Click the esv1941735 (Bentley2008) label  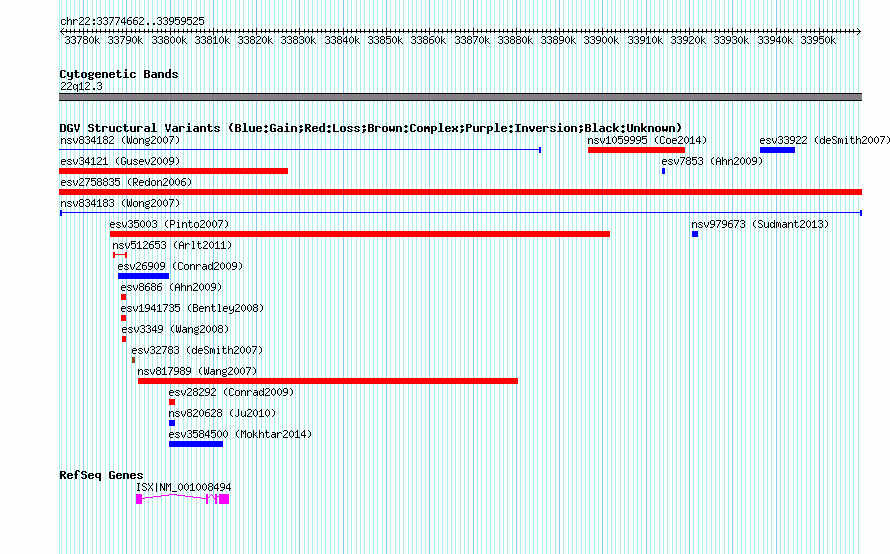tap(192, 308)
